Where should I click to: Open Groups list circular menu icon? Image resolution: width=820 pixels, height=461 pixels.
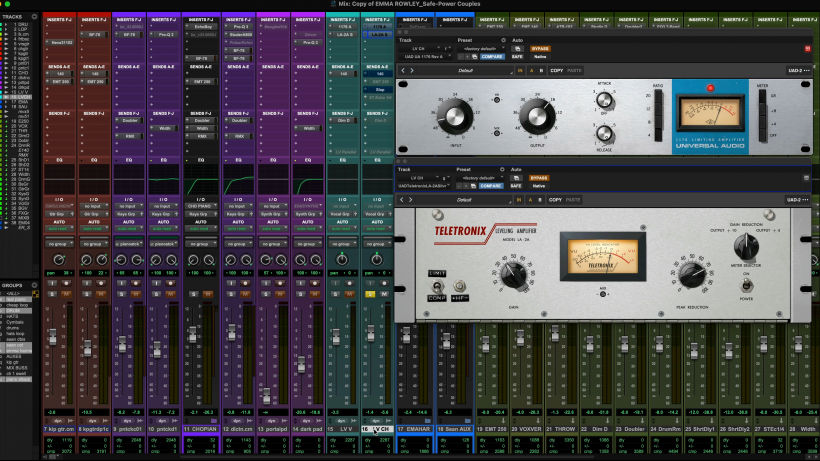[35, 285]
